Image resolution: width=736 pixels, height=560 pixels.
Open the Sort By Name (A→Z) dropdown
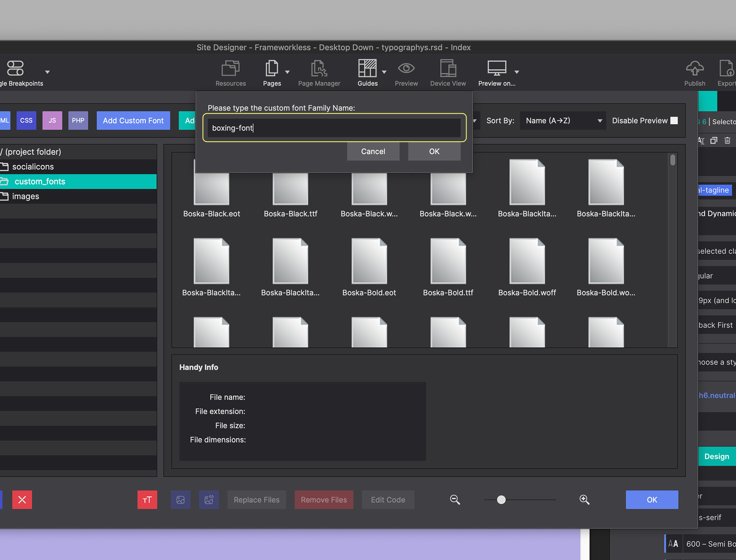click(x=563, y=121)
